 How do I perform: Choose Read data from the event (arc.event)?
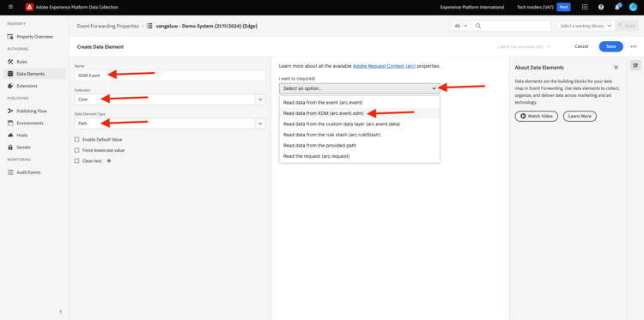click(x=360, y=102)
